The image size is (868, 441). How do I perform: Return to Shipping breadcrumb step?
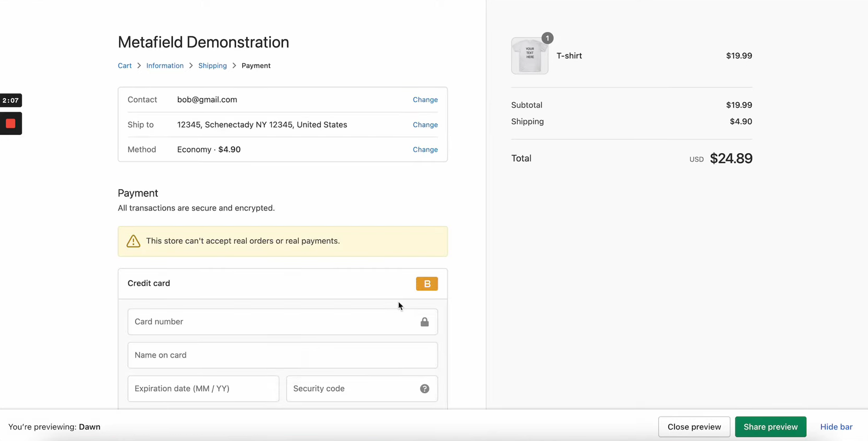[x=212, y=66]
